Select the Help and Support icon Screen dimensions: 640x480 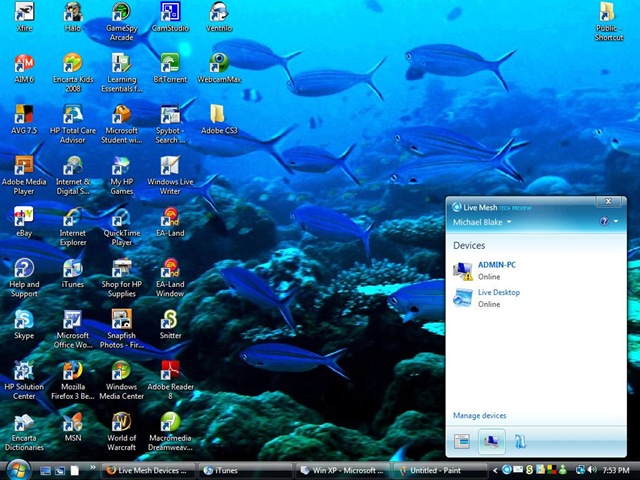click(24, 278)
